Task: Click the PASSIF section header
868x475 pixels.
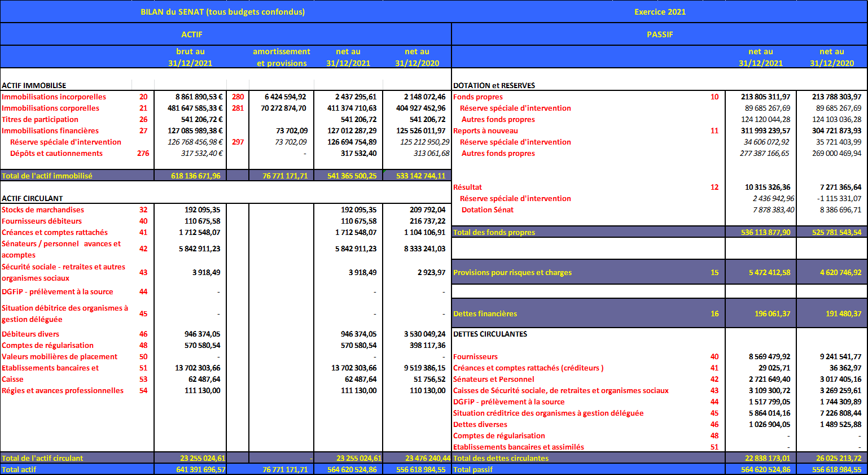Action: point(660,34)
